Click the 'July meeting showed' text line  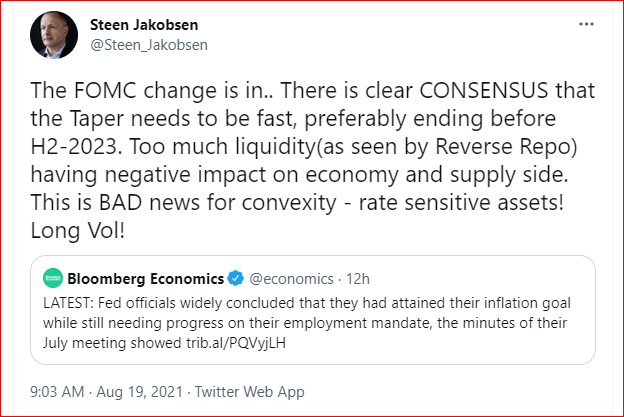164,343
